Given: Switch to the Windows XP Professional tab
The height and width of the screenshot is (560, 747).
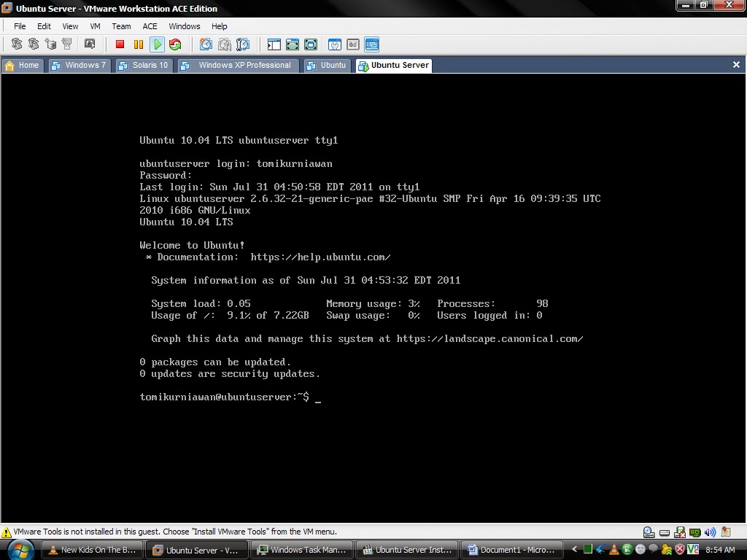Looking at the screenshot, I should (239, 65).
